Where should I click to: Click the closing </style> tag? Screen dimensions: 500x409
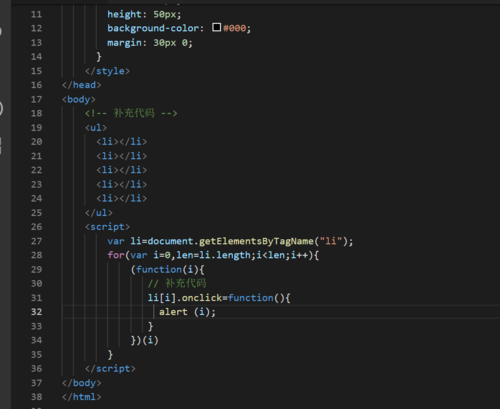click(107, 71)
